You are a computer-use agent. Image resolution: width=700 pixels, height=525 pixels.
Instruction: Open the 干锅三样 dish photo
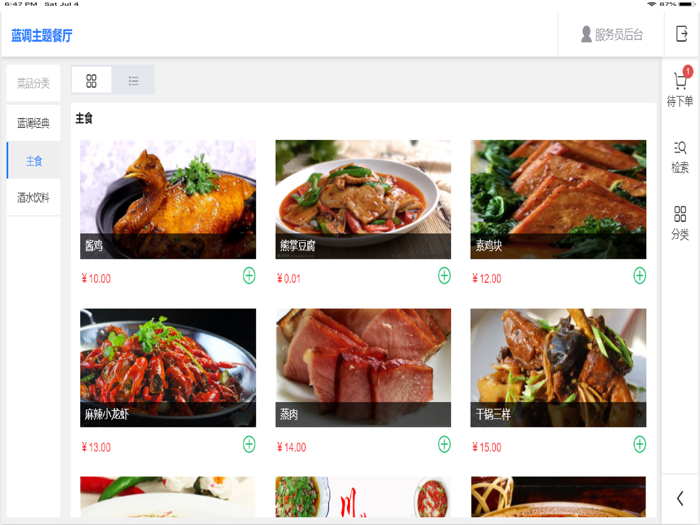coord(558,367)
